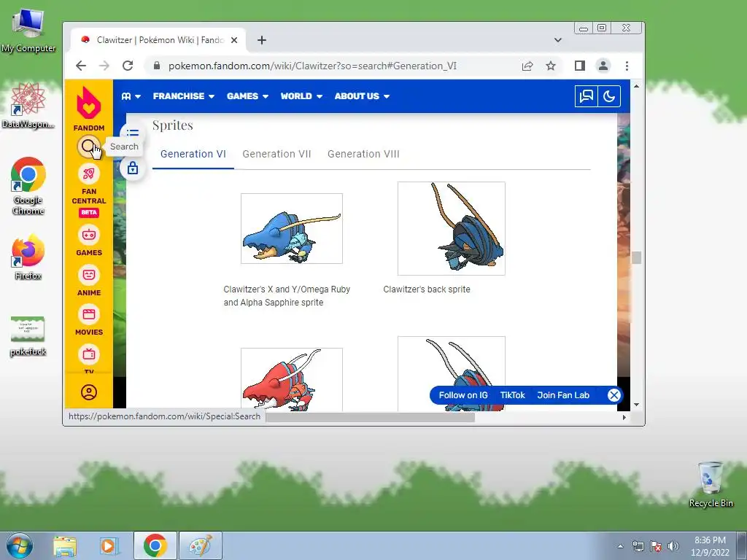
Task: Click the FAN CENTRAL label in sidebar
Action: [x=88, y=196]
